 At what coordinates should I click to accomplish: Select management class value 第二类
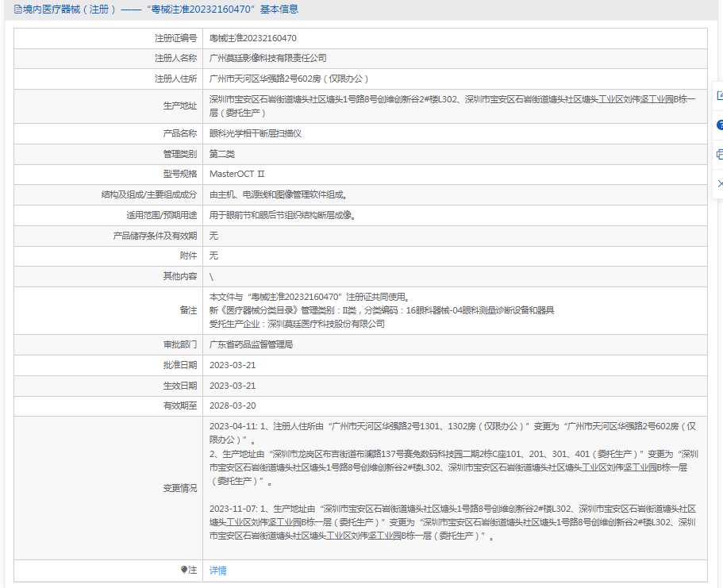[221, 154]
